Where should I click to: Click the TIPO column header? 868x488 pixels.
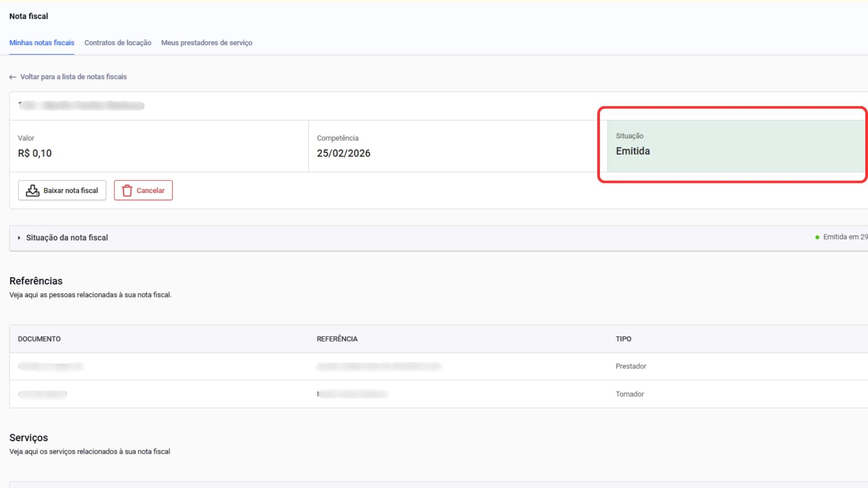point(623,339)
